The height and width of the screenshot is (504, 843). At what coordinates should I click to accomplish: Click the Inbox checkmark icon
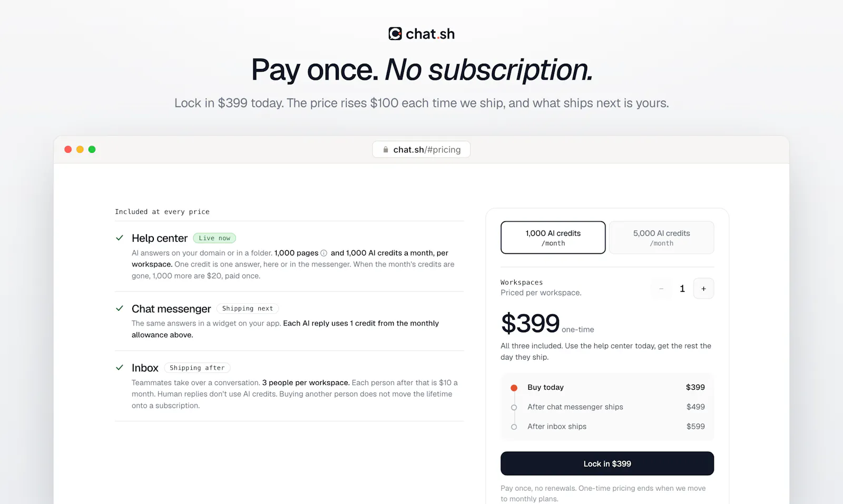(120, 368)
